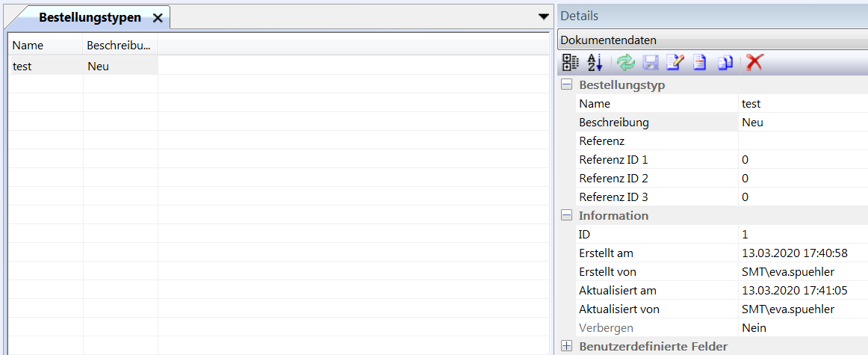Collapse the Information section

tap(567, 216)
